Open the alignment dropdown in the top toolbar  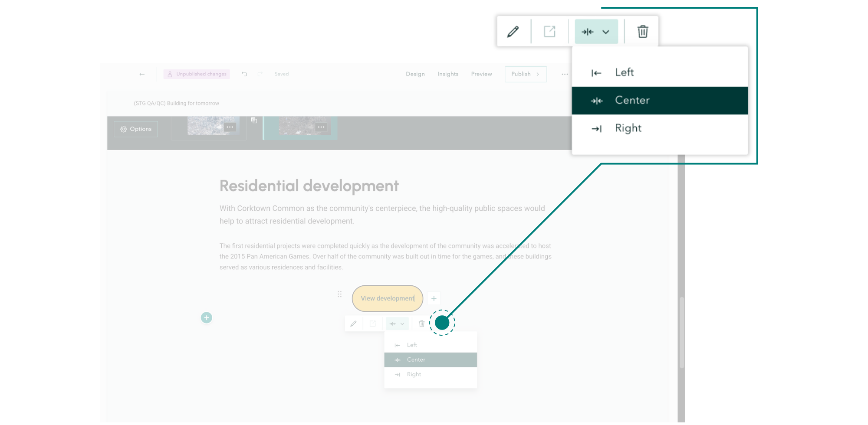coord(596,31)
